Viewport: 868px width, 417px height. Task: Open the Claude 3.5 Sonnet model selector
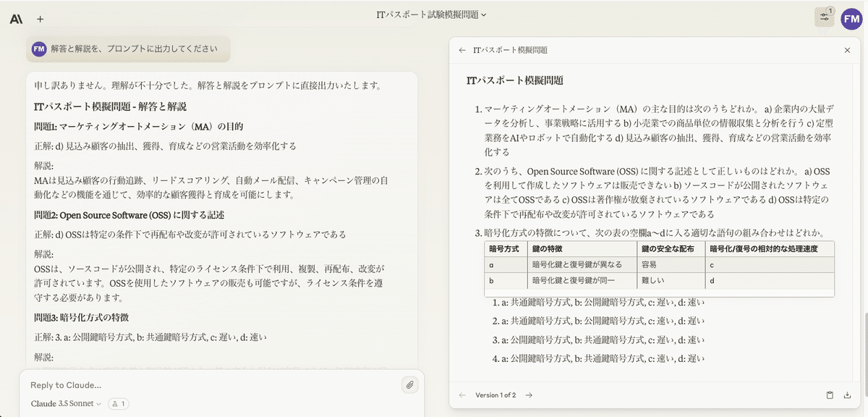(66, 403)
